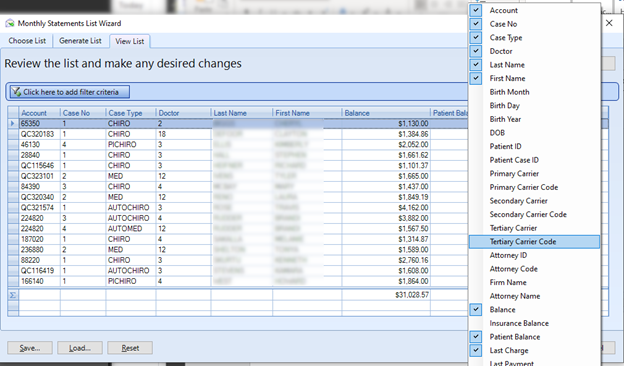Click the AUTOMED case type cell

(131, 229)
